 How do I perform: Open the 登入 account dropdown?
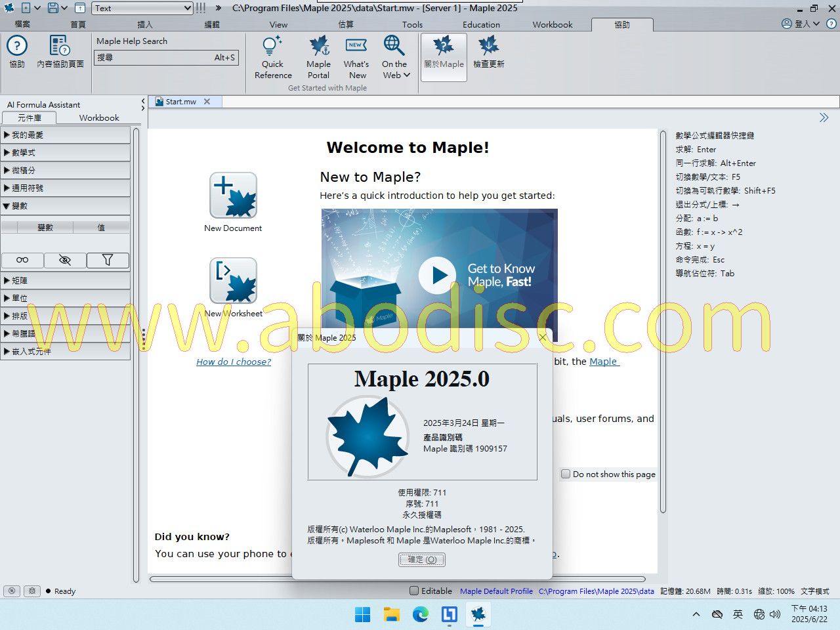click(801, 24)
